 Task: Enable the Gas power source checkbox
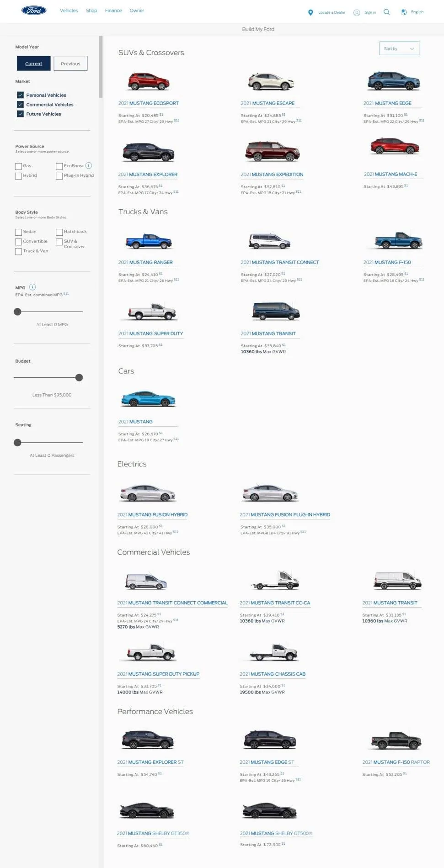coord(18,166)
